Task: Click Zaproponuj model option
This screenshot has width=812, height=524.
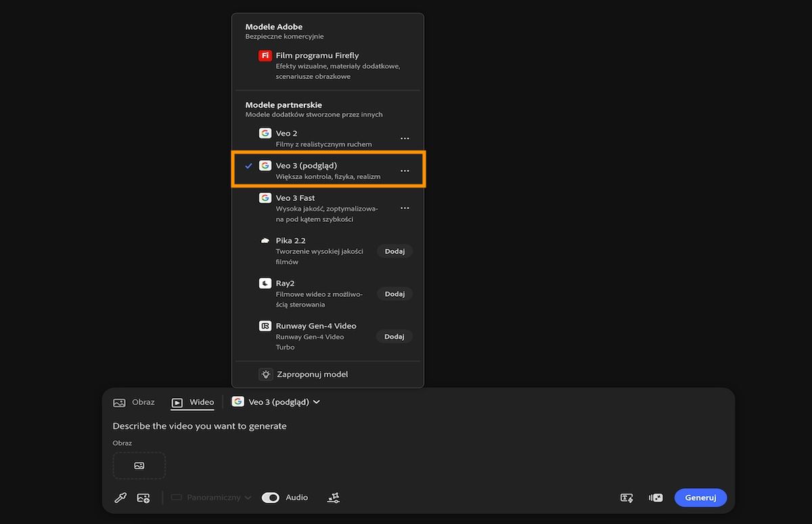Action: pyautogui.click(x=328, y=374)
